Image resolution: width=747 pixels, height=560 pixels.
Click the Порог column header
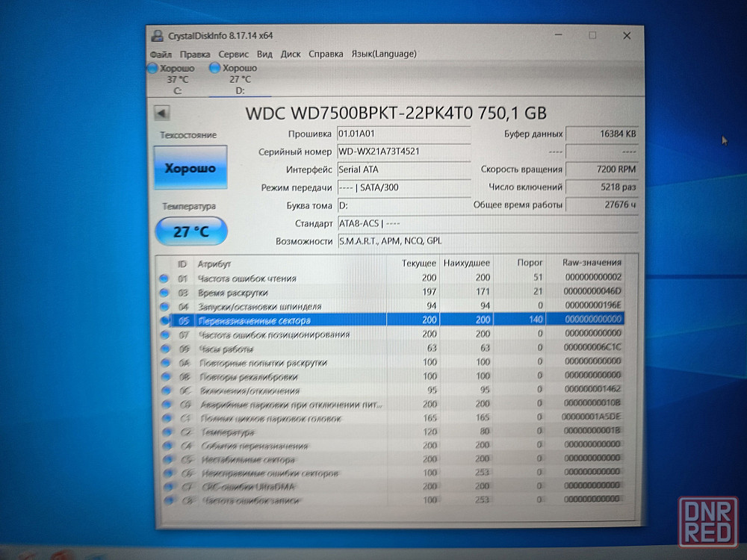[x=530, y=263]
